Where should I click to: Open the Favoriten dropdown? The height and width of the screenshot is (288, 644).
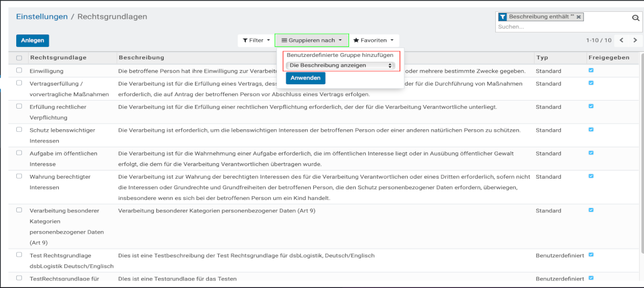[x=373, y=40]
